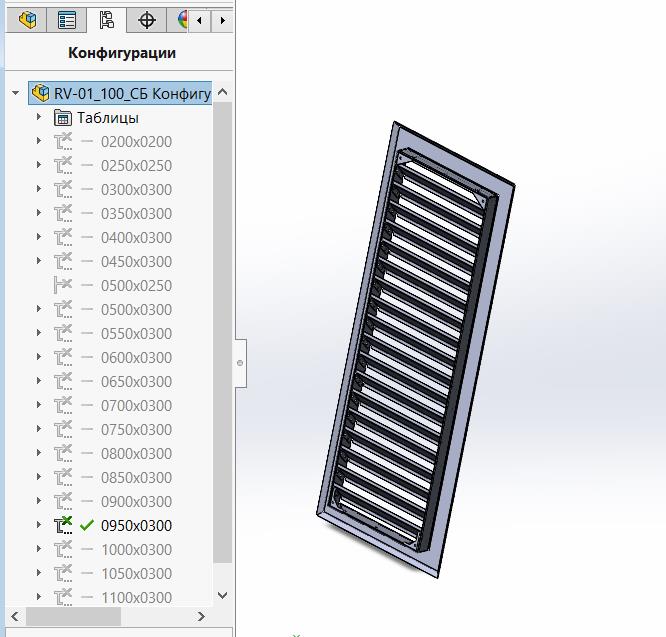Select the ConfigurationManager tab
This screenshot has width=666, height=637.
(106, 20)
